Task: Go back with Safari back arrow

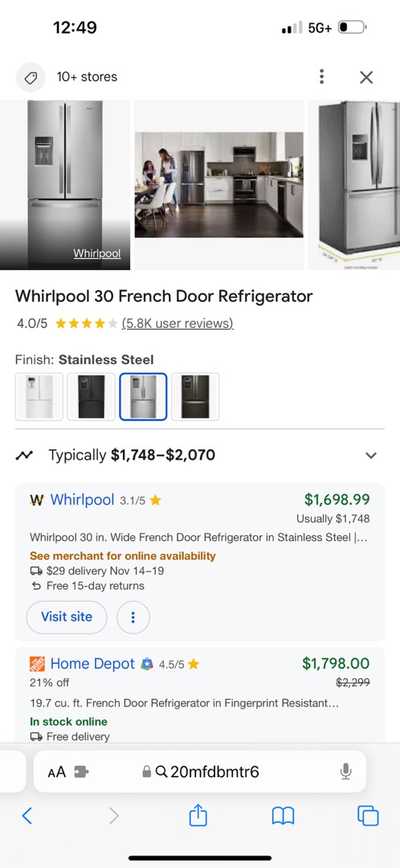Action: 27,816
